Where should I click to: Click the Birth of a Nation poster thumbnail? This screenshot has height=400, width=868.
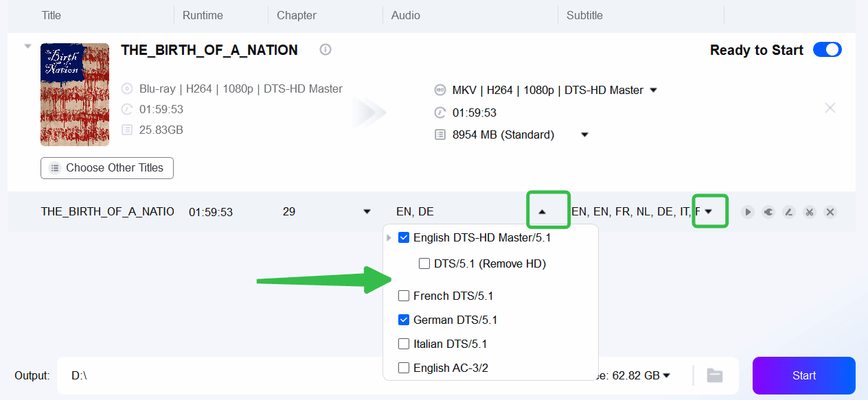(75, 95)
